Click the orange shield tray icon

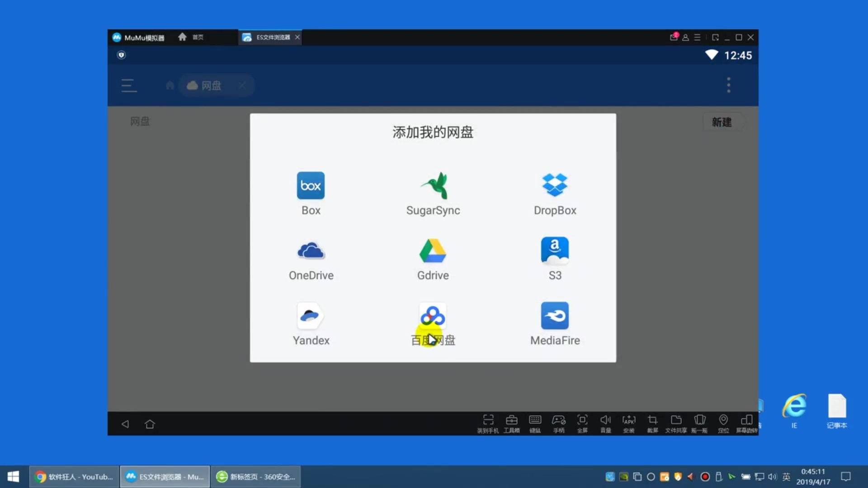[678, 477]
